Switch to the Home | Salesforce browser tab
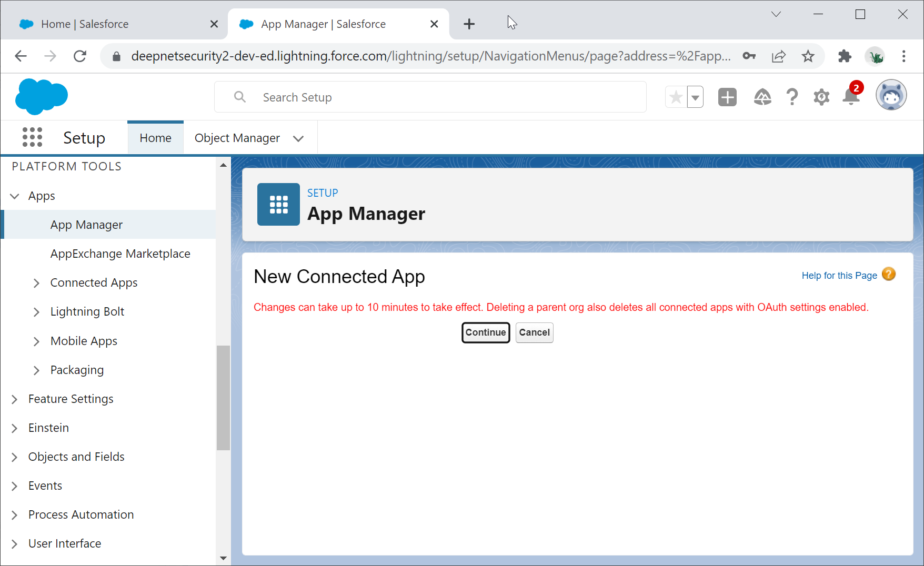 [84, 24]
